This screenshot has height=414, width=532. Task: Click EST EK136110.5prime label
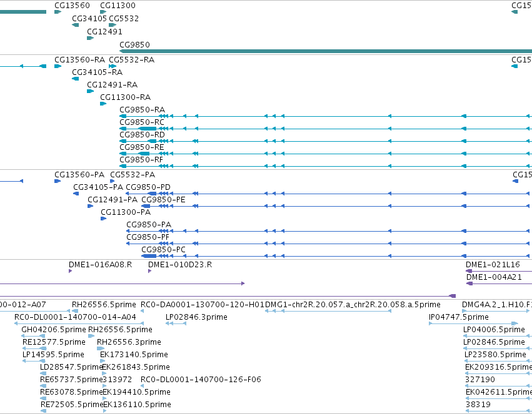[x=137, y=405]
